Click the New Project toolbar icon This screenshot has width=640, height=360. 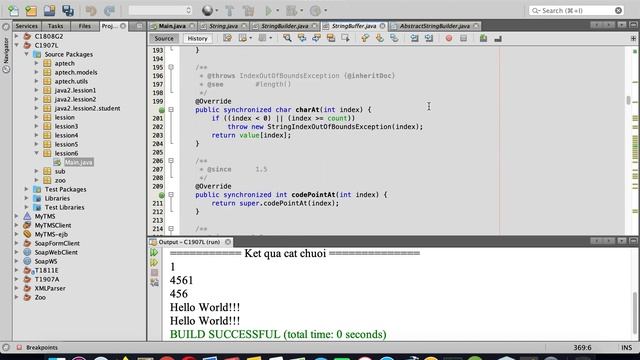[x=31, y=10]
